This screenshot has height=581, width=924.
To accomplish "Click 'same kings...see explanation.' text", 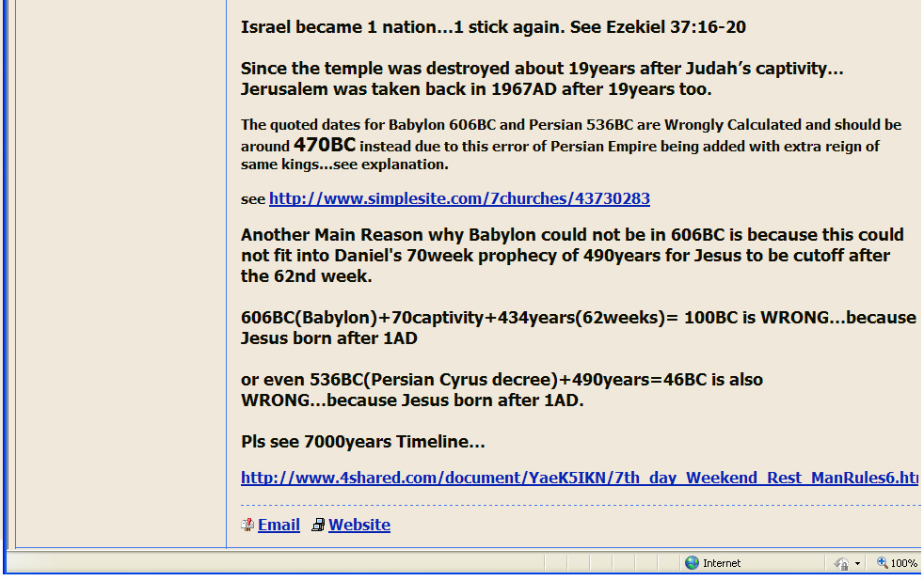I will (x=344, y=165).
